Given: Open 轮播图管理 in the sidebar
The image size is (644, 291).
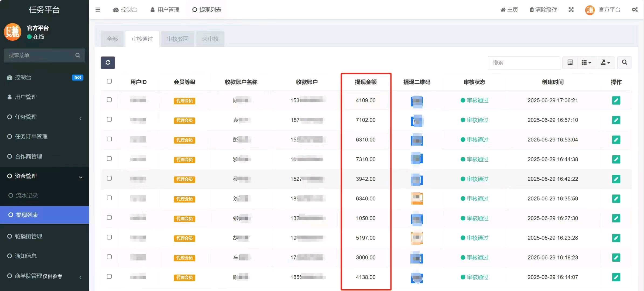Looking at the screenshot, I should point(44,236).
